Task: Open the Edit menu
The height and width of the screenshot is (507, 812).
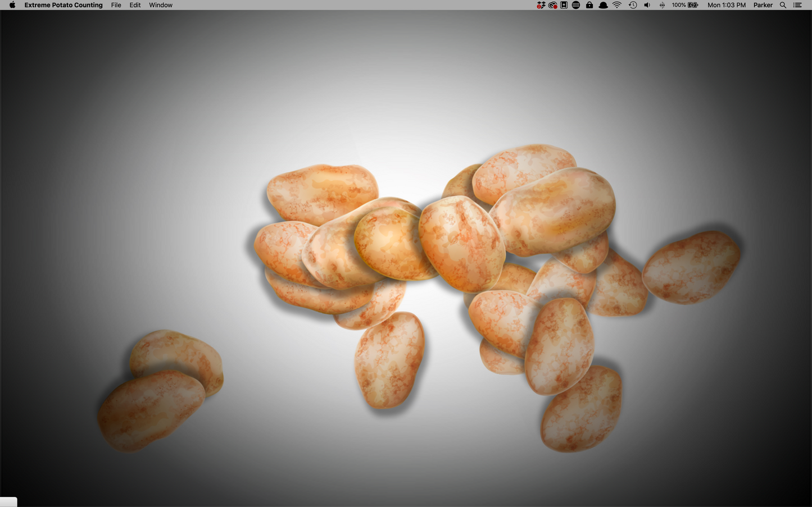Action: pos(135,5)
